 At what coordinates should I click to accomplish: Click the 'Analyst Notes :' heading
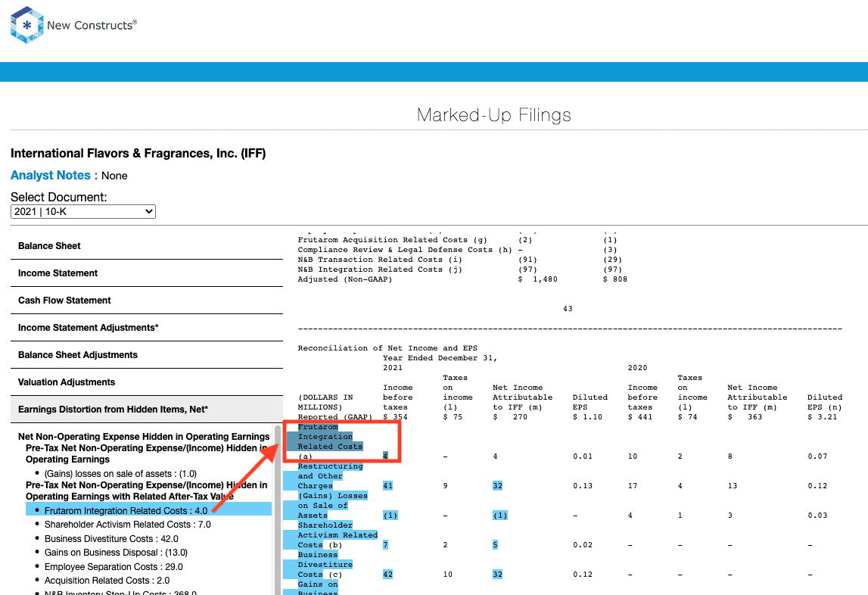[x=54, y=176]
